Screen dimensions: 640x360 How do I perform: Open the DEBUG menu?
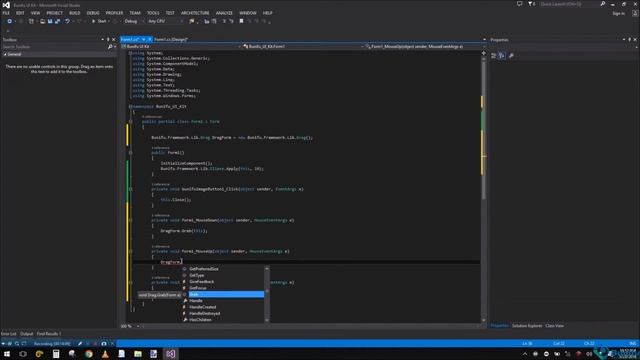tap(93, 13)
